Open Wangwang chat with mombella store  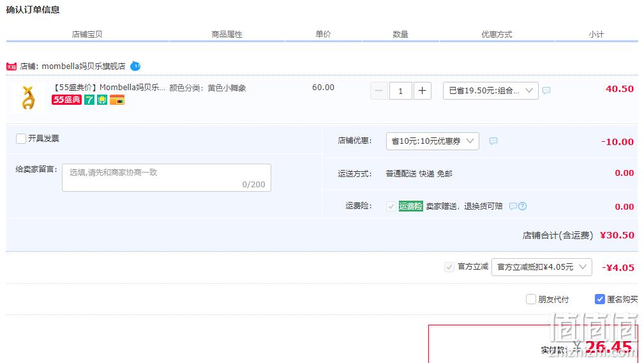[135, 66]
